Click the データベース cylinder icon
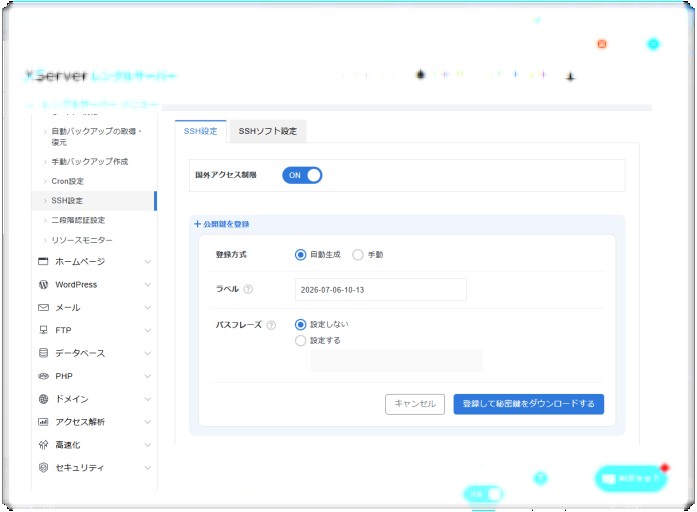Viewport: 697px width, 512px height. 43,353
